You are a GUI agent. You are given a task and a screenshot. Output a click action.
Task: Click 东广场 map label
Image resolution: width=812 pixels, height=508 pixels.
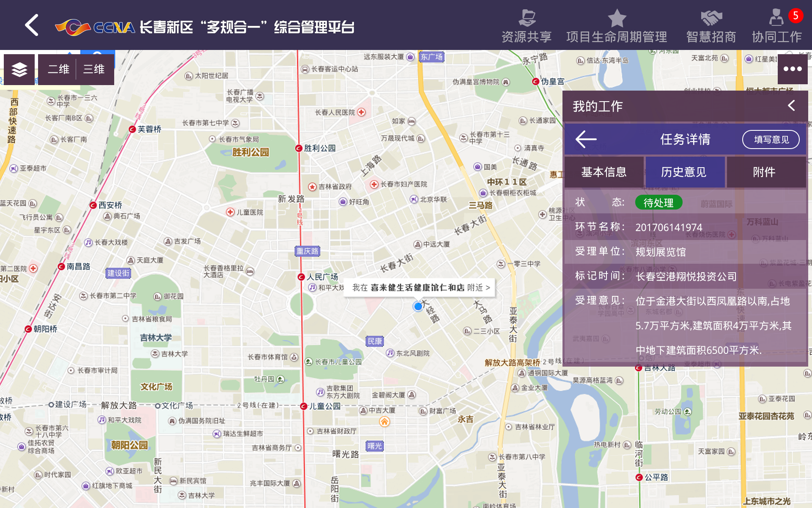[431, 57]
